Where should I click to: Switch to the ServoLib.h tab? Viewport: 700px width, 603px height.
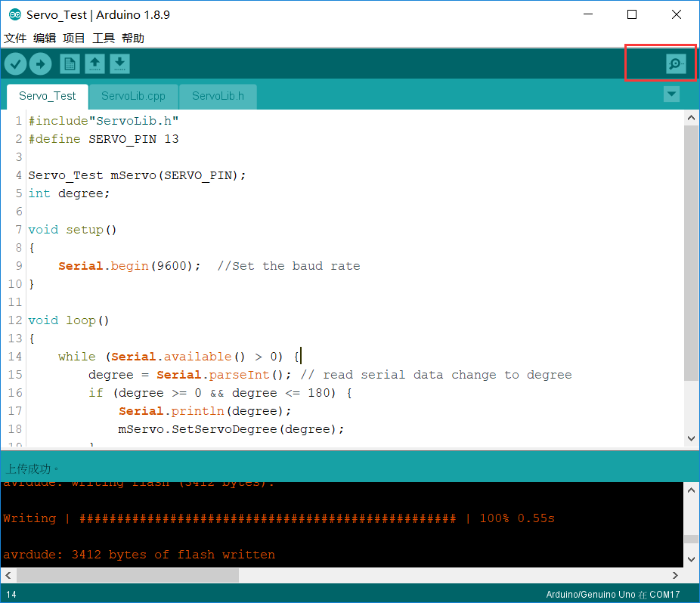pos(218,97)
